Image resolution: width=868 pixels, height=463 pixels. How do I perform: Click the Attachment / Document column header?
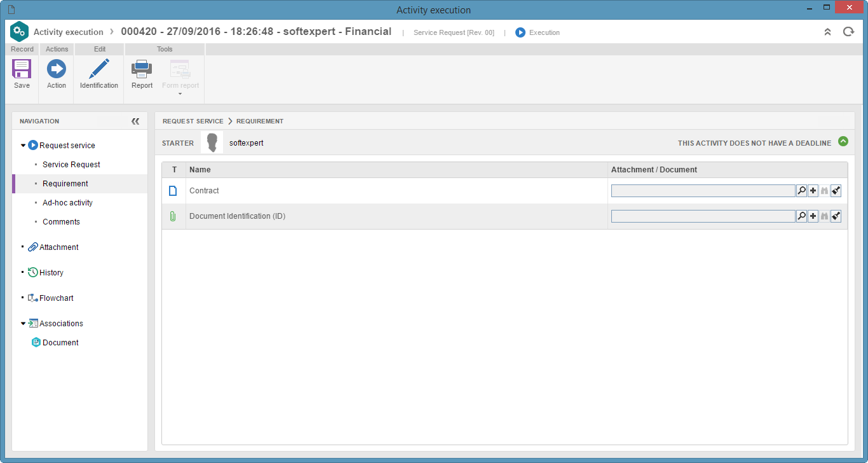(x=654, y=170)
